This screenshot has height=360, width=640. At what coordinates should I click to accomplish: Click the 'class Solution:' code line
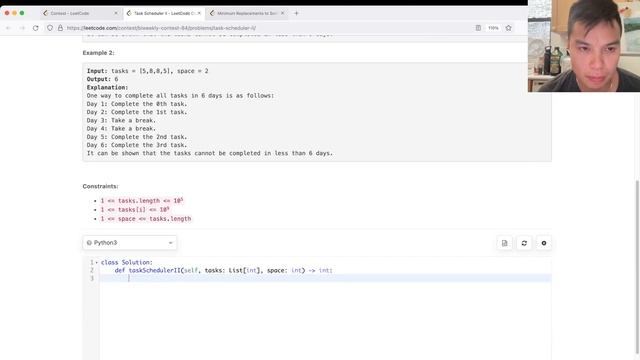[x=127, y=262]
